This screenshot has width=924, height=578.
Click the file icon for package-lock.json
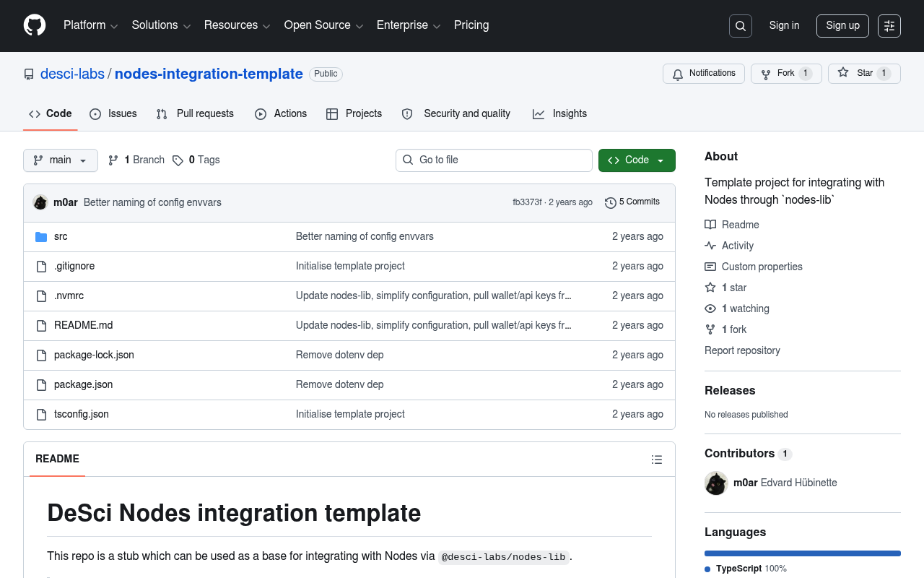click(41, 355)
